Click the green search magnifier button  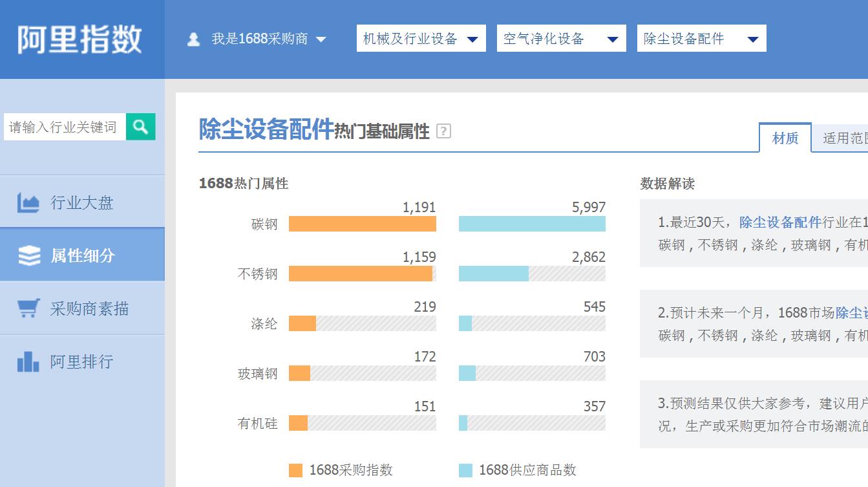coord(141,126)
